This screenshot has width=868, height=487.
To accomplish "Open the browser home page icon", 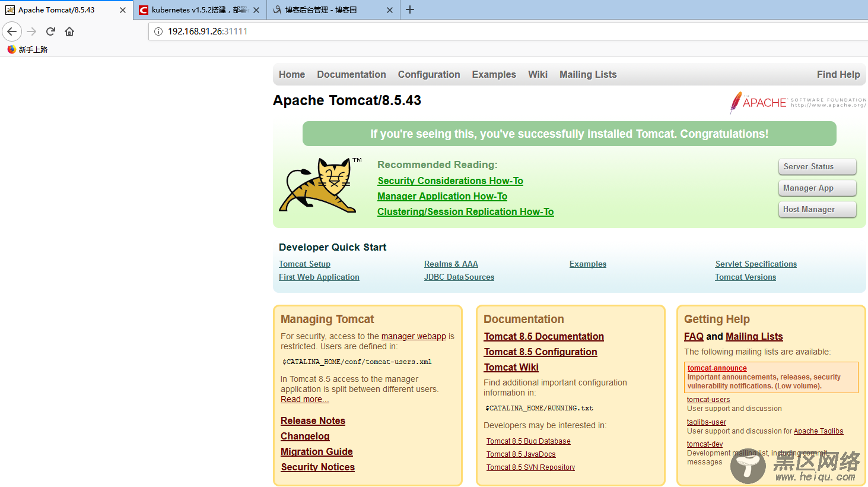I will click(x=69, y=31).
